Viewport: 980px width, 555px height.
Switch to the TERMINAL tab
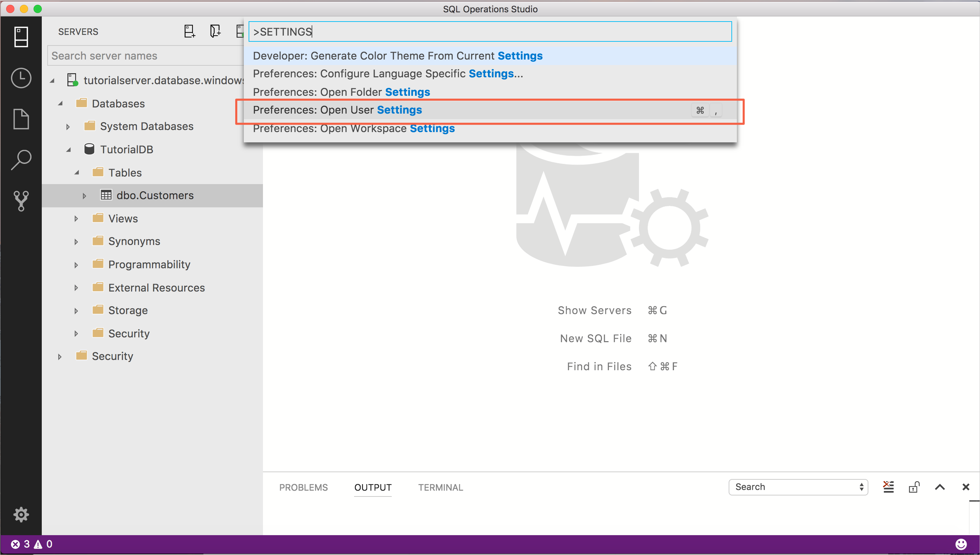tap(440, 487)
